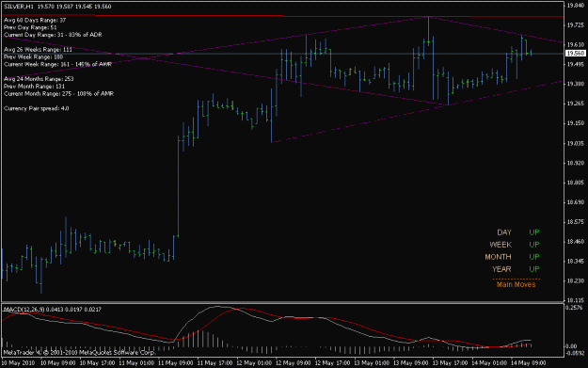Click the 19.380 price axis label

pyautogui.click(x=575, y=84)
